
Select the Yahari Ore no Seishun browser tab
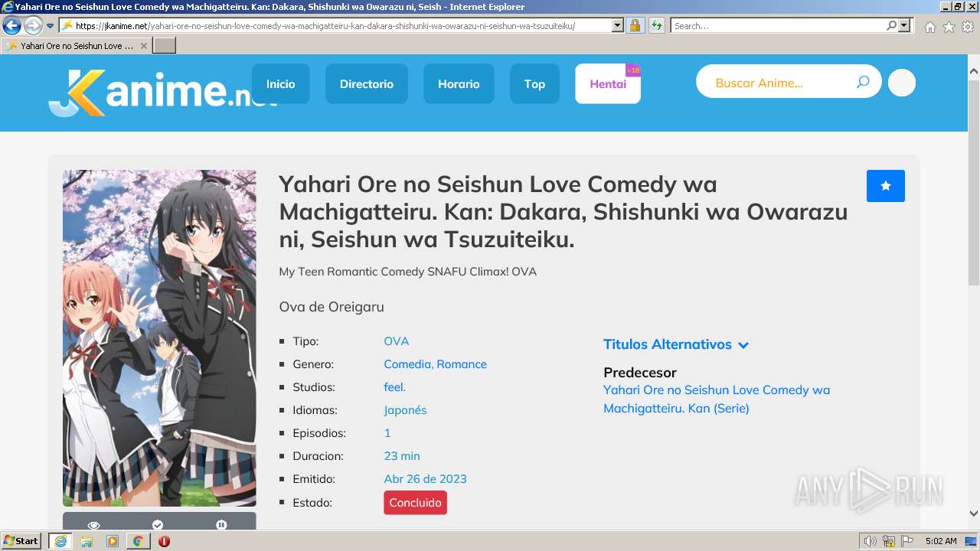pos(75,46)
